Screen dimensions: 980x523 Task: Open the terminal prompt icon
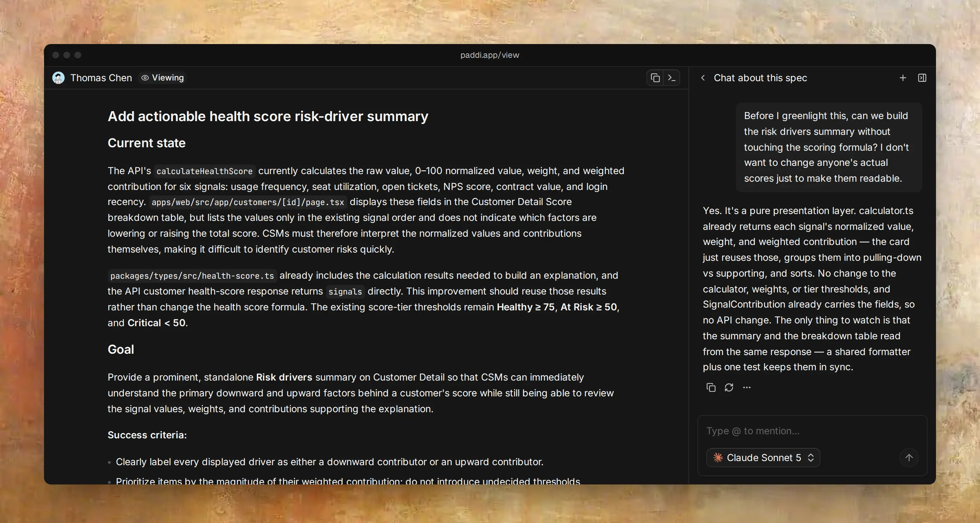tap(672, 78)
